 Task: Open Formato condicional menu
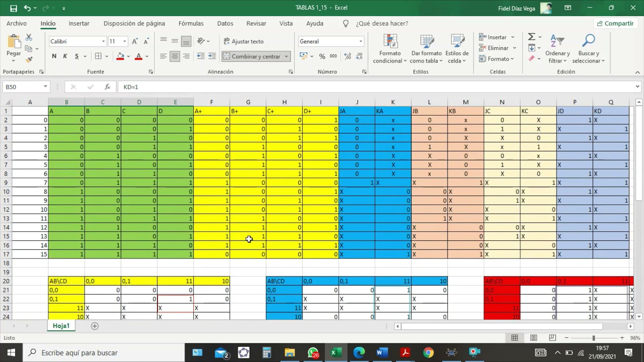pyautogui.click(x=390, y=49)
